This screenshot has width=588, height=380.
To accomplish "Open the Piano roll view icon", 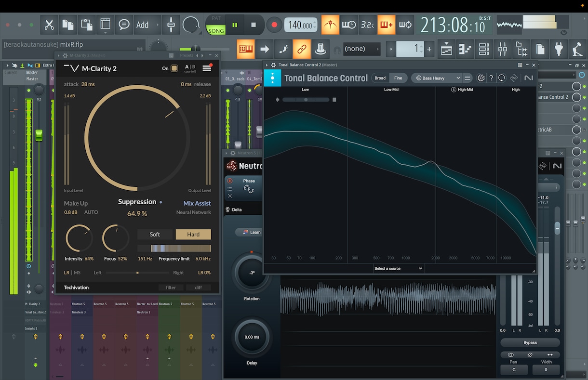I will [465, 49].
